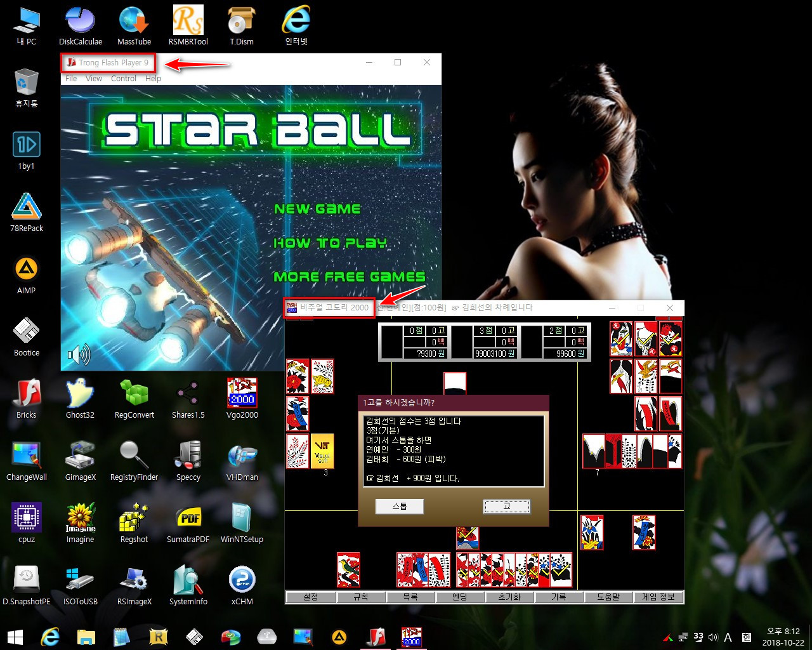Open the Ghost32 desktop icon

click(x=81, y=399)
